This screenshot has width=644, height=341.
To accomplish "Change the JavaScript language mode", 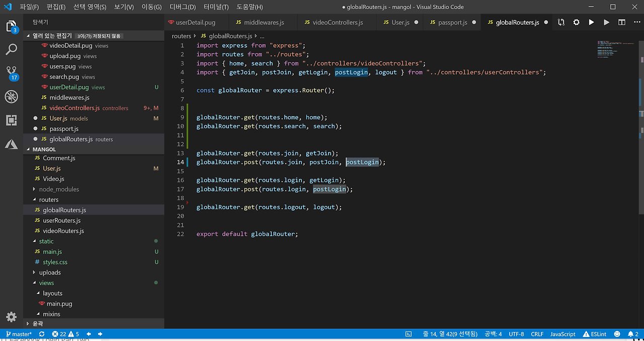I will 562,334.
